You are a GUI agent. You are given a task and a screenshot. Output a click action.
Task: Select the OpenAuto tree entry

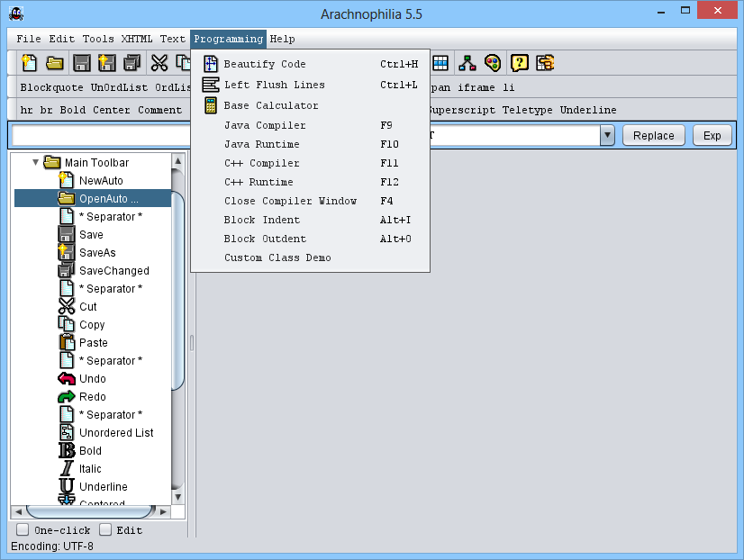pos(109,199)
